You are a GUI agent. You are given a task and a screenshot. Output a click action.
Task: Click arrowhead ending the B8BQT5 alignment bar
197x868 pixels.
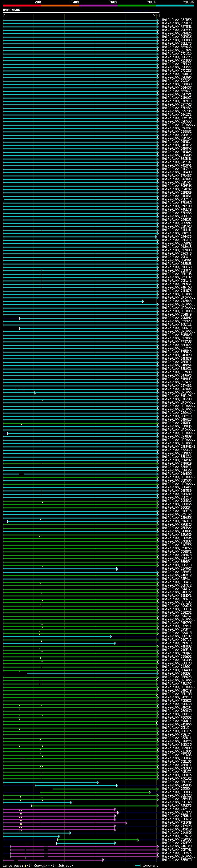pyautogui.click(x=103, y=860)
